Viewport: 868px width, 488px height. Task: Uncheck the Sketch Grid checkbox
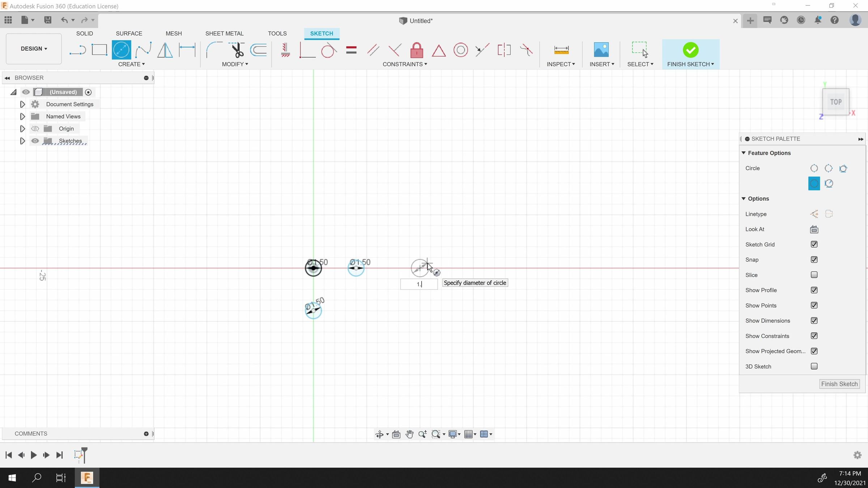pos(814,244)
